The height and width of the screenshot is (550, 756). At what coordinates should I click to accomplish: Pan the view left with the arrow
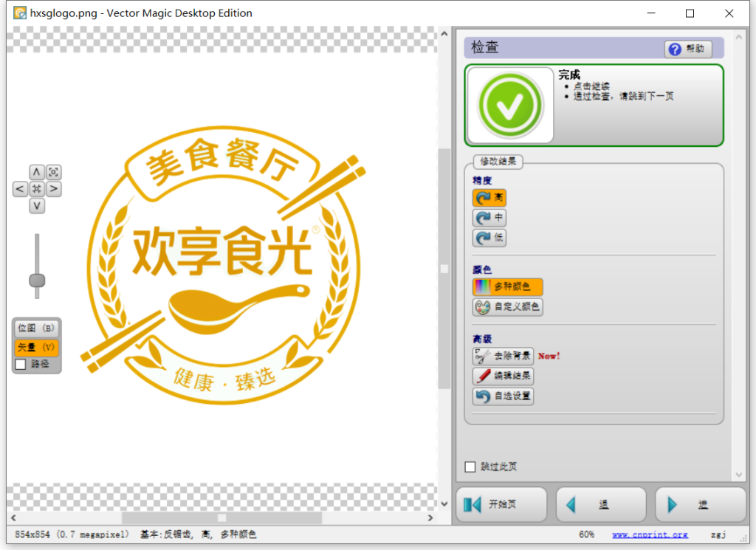[20, 190]
